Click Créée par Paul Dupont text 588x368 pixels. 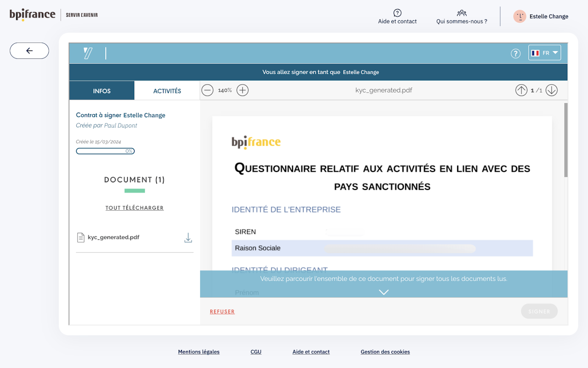[x=107, y=126]
